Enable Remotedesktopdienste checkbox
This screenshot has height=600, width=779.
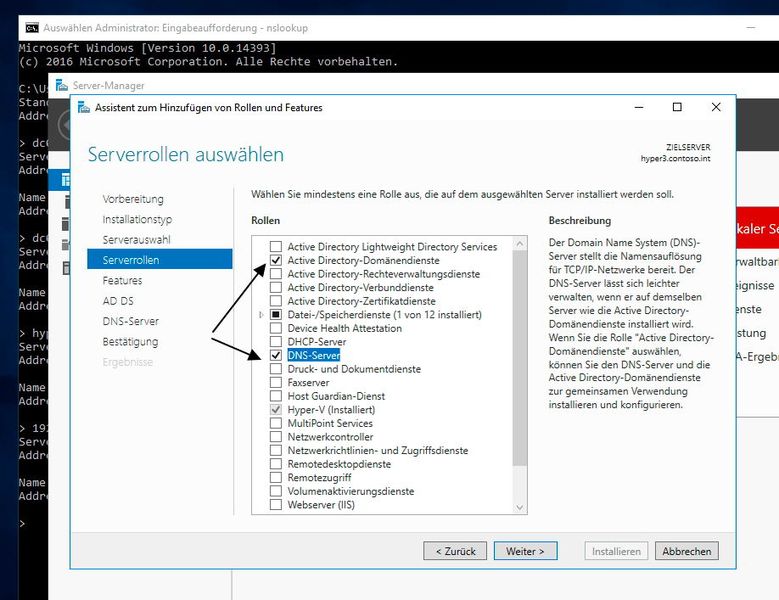(276, 464)
